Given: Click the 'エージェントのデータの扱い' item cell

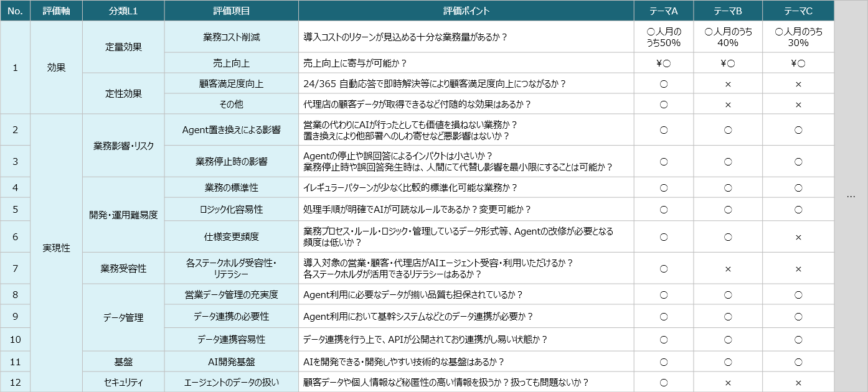Looking at the screenshot, I should [232, 382].
